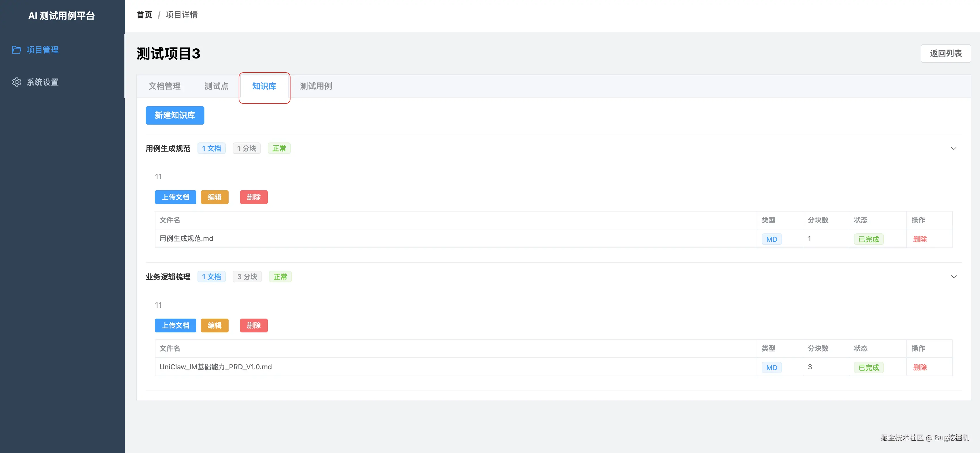Collapse the 业务逻辑梳理 panel chevron
This screenshot has width=980, height=453.
[954, 277]
